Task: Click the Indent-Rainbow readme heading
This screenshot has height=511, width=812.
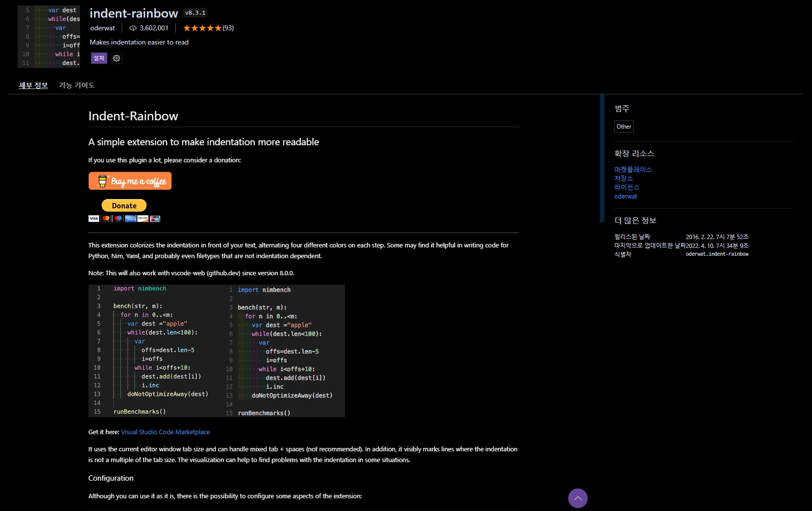Action: [x=133, y=116]
